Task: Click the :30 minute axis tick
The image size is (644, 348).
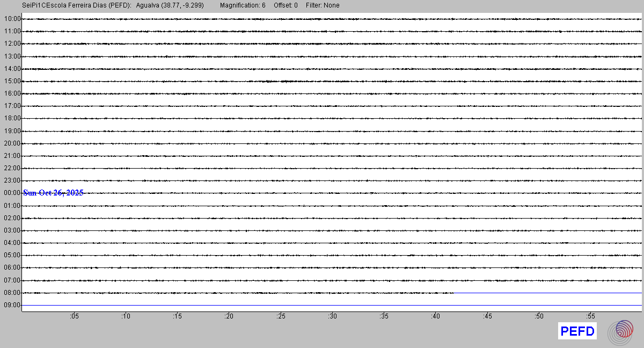Action: 333,316
